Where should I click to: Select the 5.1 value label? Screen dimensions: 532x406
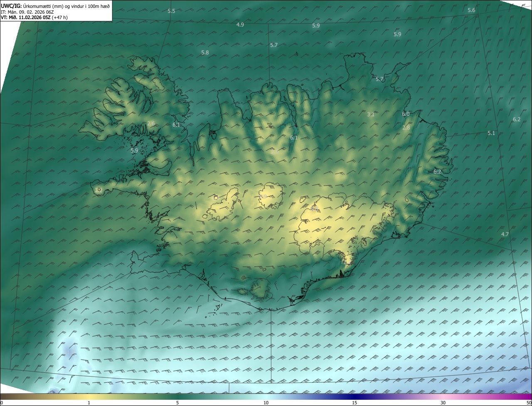491,133
